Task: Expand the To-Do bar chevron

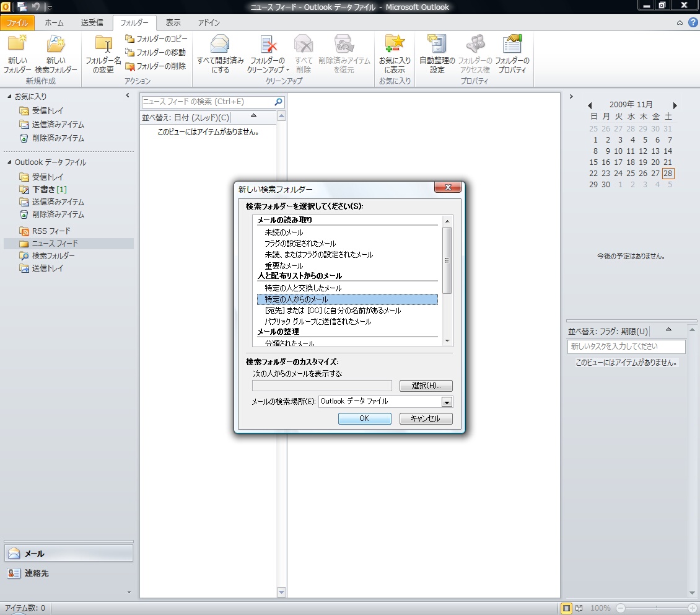Action: click(571, 97)
